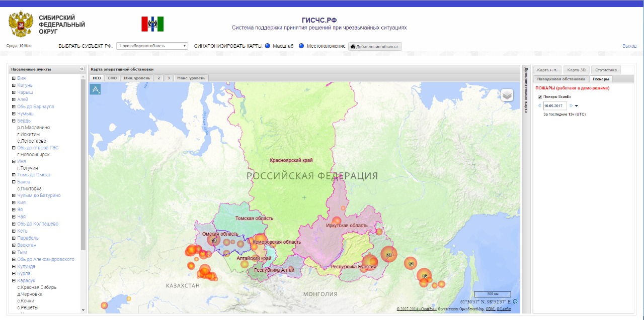This screenshot has height=320, width=644.
Task: Click the fire cluster marked 16
Action: 424,276
